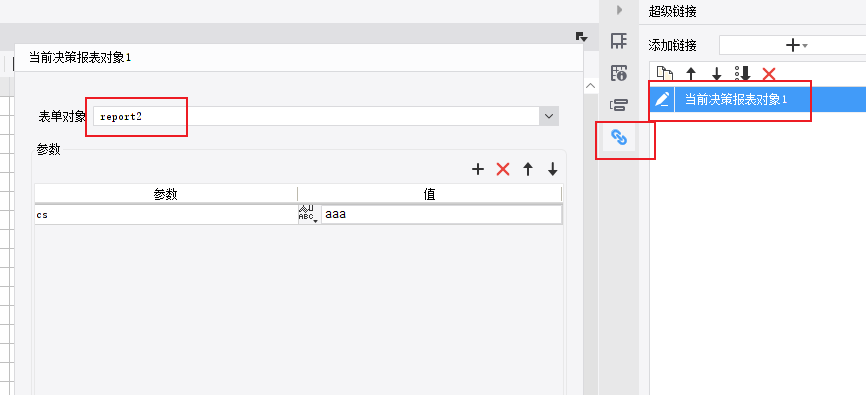
Task: Click the report2 form object field
Action: (316, 117)
